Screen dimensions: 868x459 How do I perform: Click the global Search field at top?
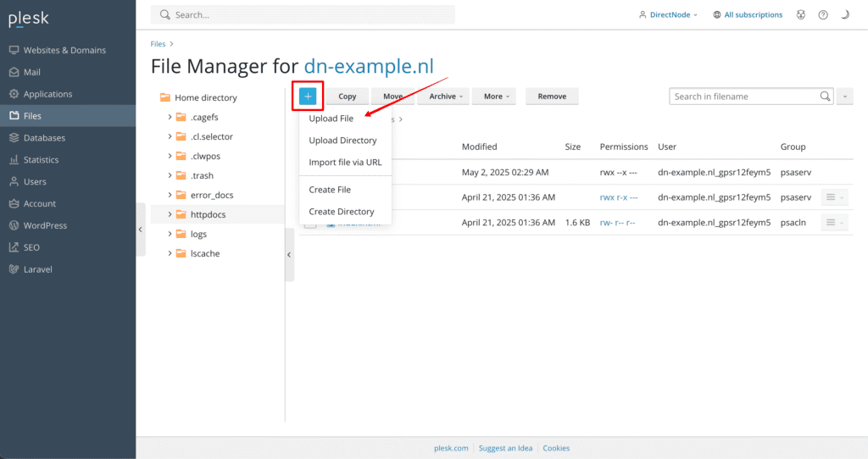(x=303, y=14)
